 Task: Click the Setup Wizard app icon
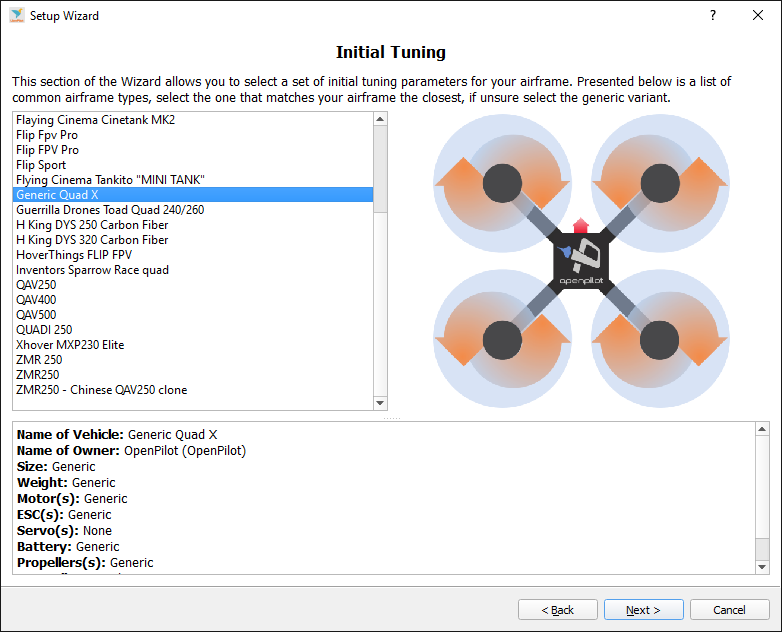pyautogui.click(x=16, y=15)
